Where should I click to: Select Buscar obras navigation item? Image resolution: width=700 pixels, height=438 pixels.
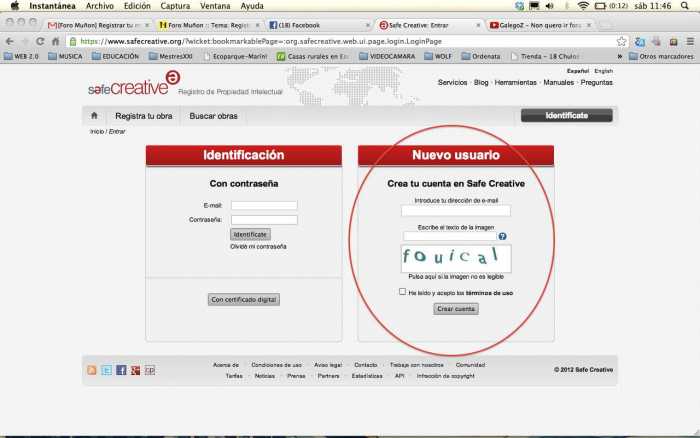pos(213,116)
